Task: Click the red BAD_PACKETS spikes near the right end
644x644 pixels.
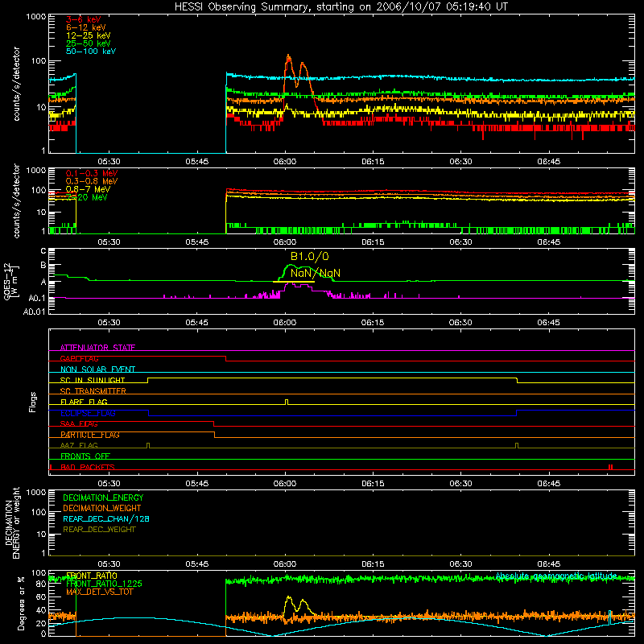Action: [x=610, y=467]
